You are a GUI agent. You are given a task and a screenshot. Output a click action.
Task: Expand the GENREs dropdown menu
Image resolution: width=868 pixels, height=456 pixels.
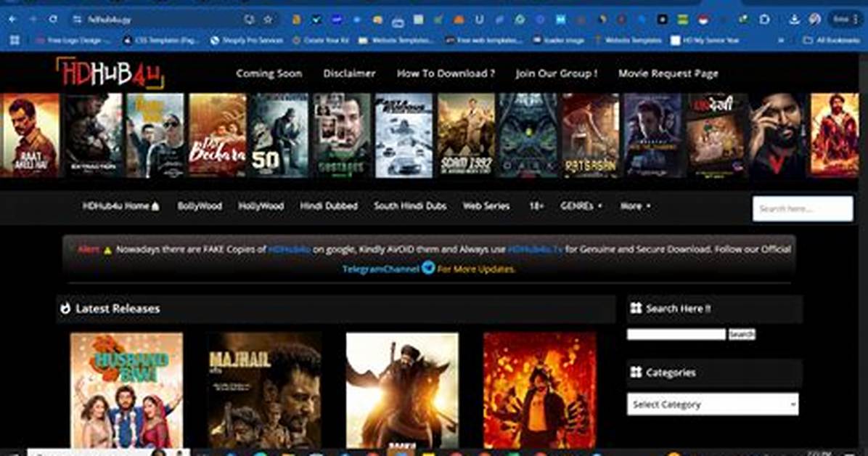click(x=581, y=206)
